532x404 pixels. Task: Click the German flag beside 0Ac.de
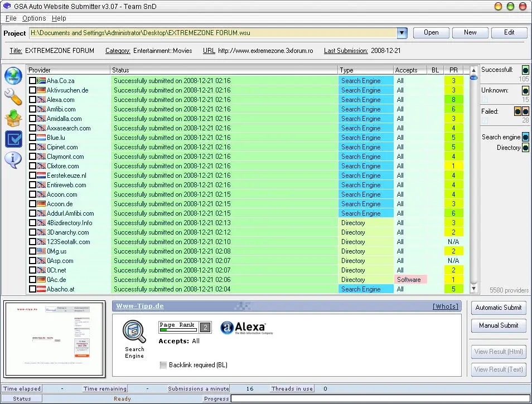[41, 280]
